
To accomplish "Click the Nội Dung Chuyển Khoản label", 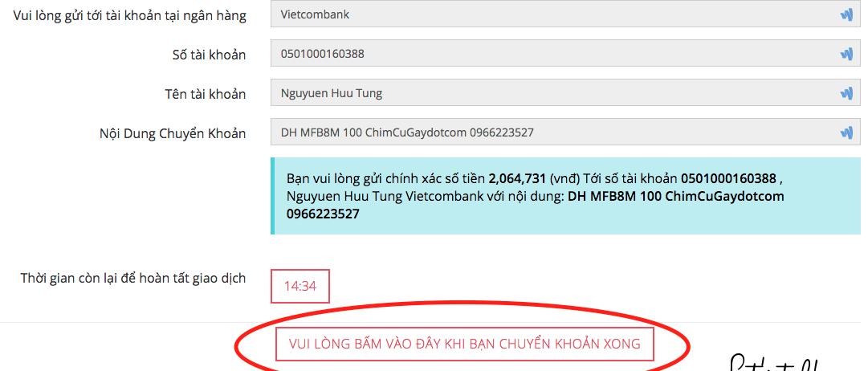I will click(173, 133).
